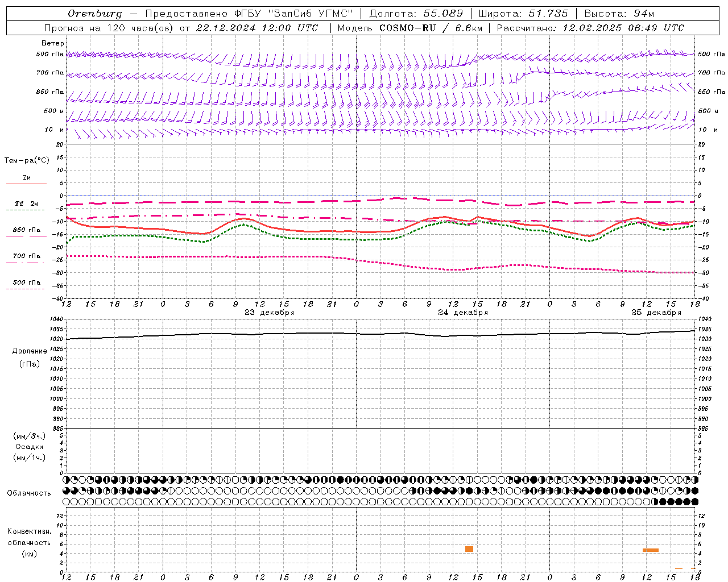
Task: Click the Высота: 94м elevation value
Action: tap(619, 14)
